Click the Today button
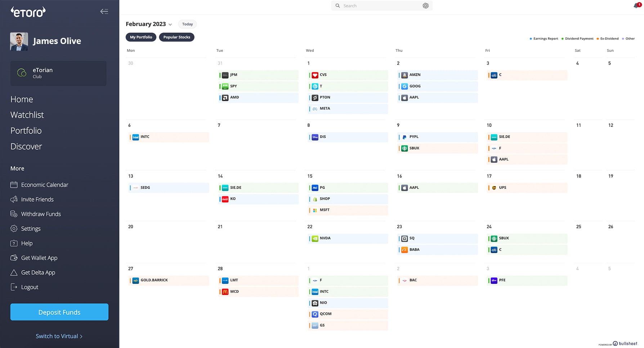The height and width of the screenshot is (348, 644). click(187, 24)
